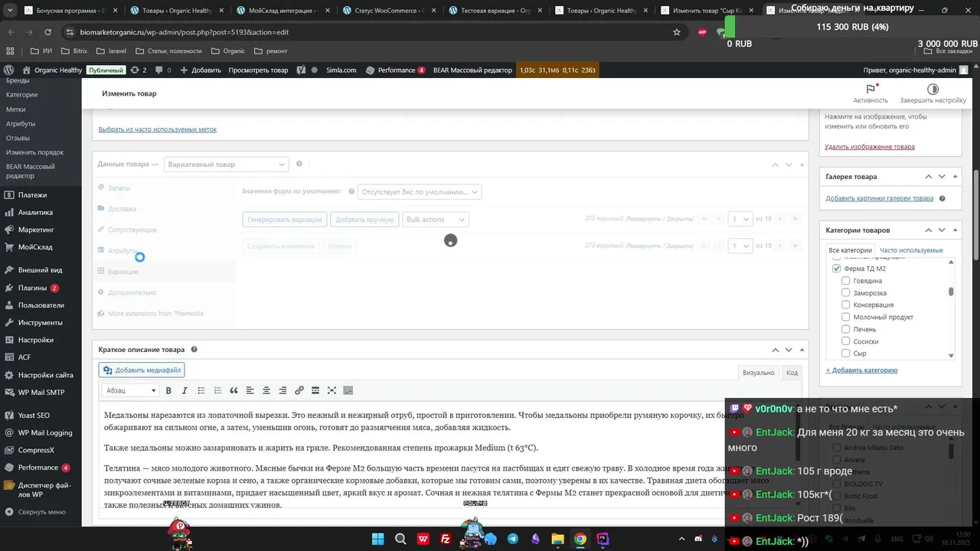The height and width of the screenshot is (551, 980).
Task: Open BEAR Массовый редактор in admin bar
Action: click(472, 70)
